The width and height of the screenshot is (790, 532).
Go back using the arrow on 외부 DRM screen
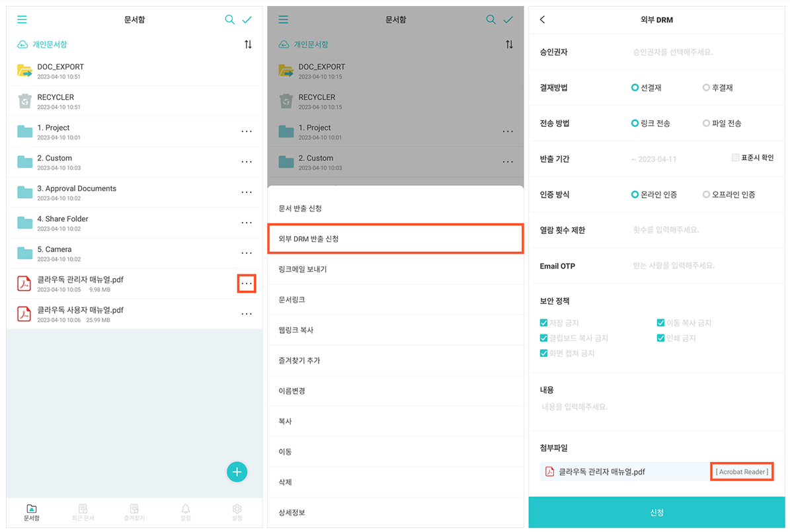click(x=543, y=20)
